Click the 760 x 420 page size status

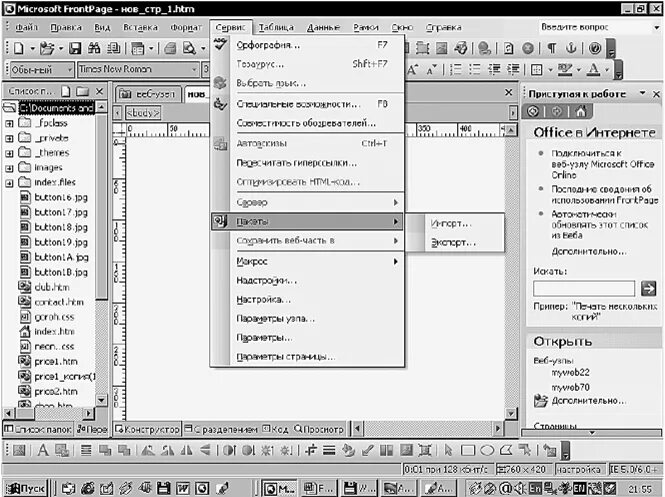coord(525,469)
